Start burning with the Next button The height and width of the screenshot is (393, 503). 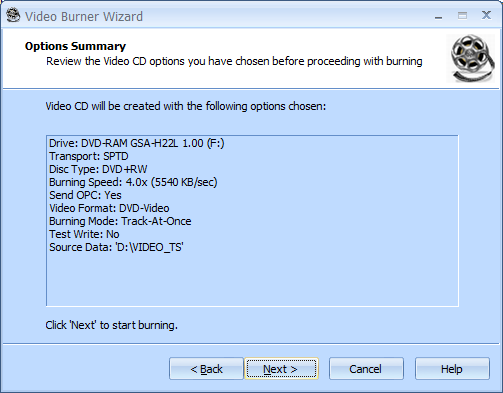click(x=281, y=369)
